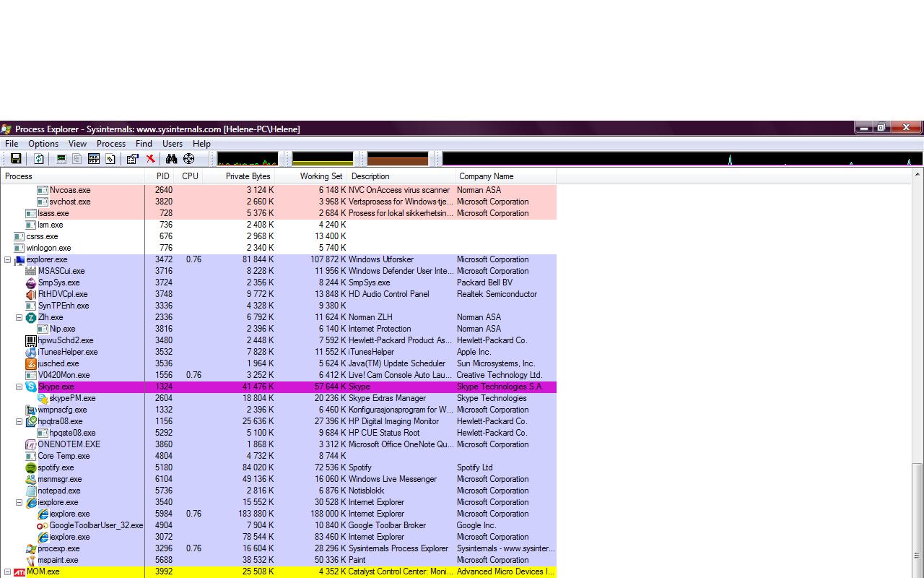Click the SmpSys.exe process icon
The height and width of the screenshot is (578, 924).
[31, 282]
